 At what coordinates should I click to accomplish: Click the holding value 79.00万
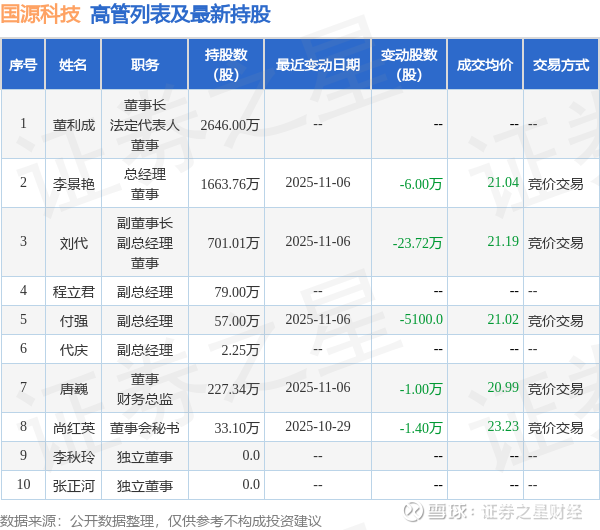click(237, 292)
